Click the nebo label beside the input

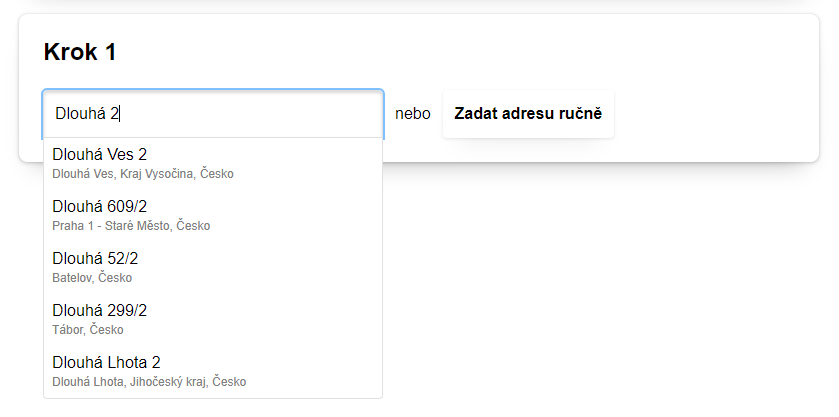[x=413, y=113]
